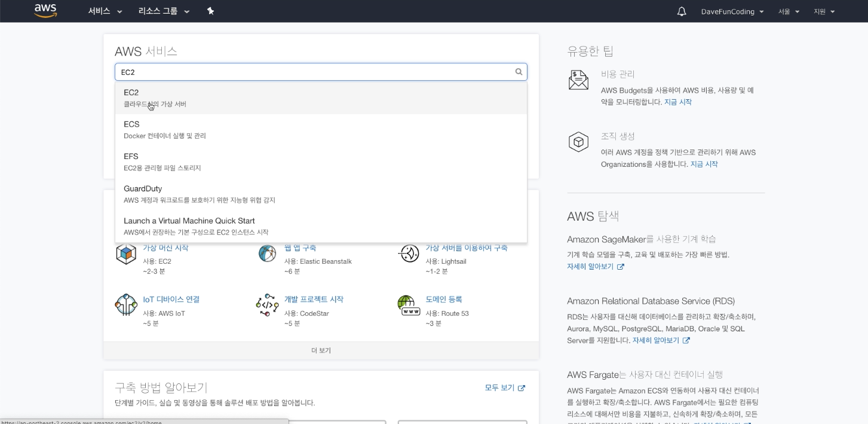Open 가상 서버를 이용하여 구축 link
Viewport: 868px width, 424px height.
(x=466, y=248)
